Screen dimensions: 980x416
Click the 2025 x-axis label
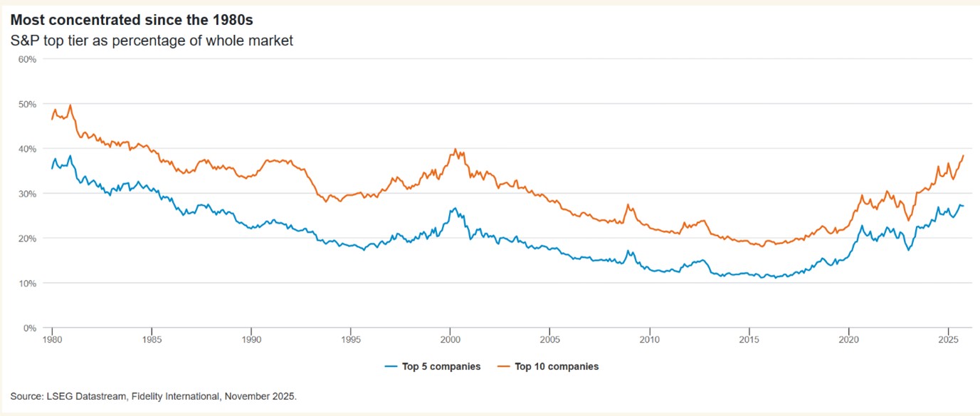[x=947, y=340]
